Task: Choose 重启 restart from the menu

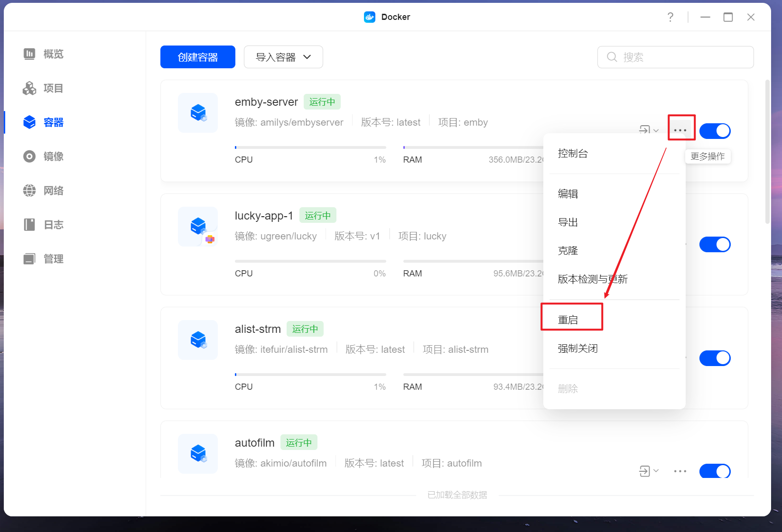Action: click(x=568, y=320)
